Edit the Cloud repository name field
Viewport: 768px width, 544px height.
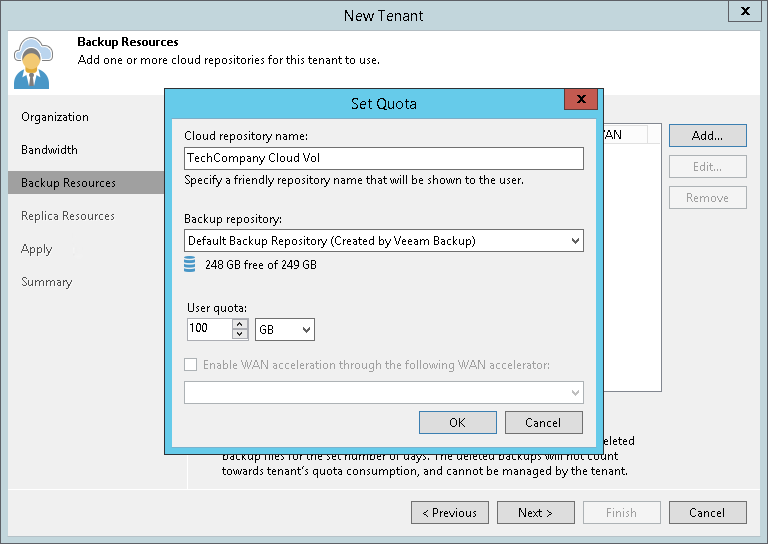pos(384,158)
